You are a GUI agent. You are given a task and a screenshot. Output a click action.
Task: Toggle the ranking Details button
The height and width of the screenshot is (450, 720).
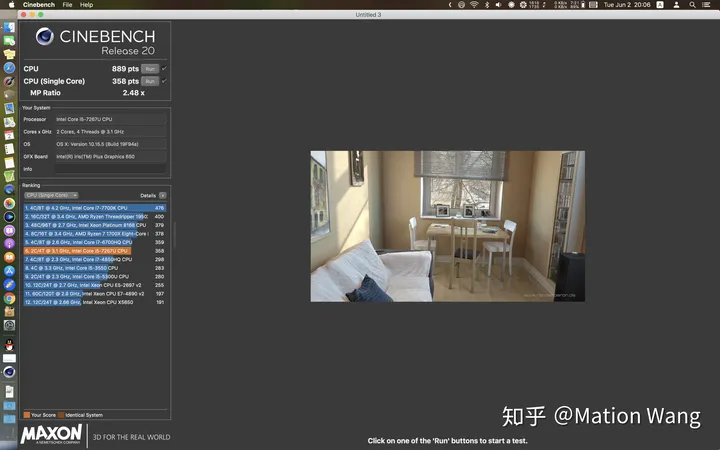[163, 196]
